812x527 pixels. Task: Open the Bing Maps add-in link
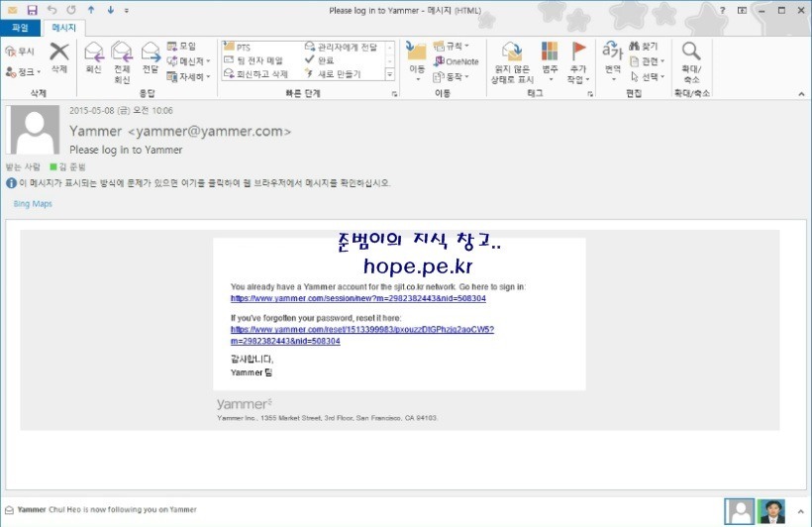[33, 204]
